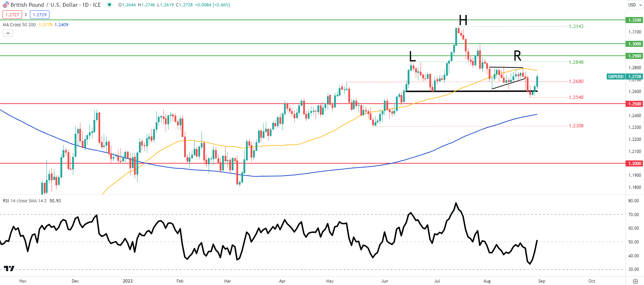Screen dimensions: 644x285
Task: Select the R right shoulder label
Action: (517, 56)
